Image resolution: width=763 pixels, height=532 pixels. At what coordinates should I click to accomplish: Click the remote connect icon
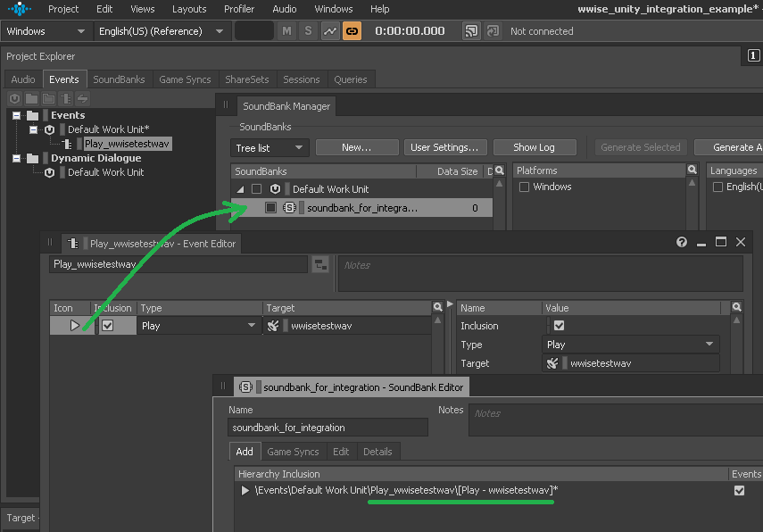click(x=471, y=31)
